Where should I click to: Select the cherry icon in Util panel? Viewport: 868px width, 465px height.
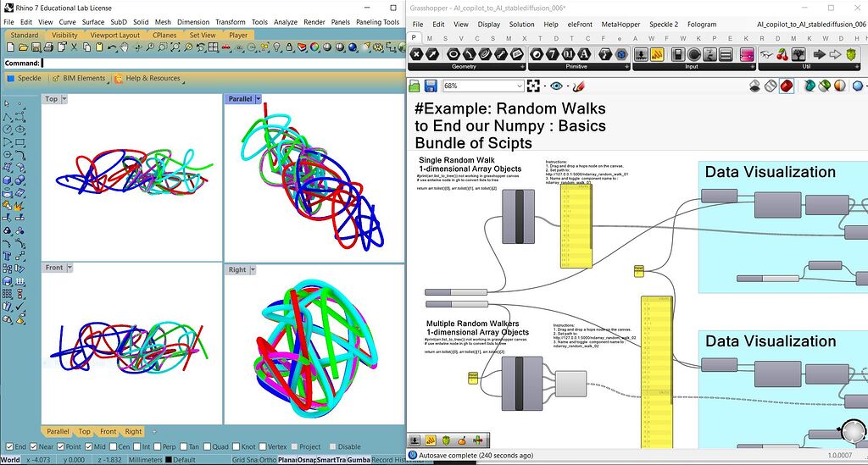click(782, 54)
